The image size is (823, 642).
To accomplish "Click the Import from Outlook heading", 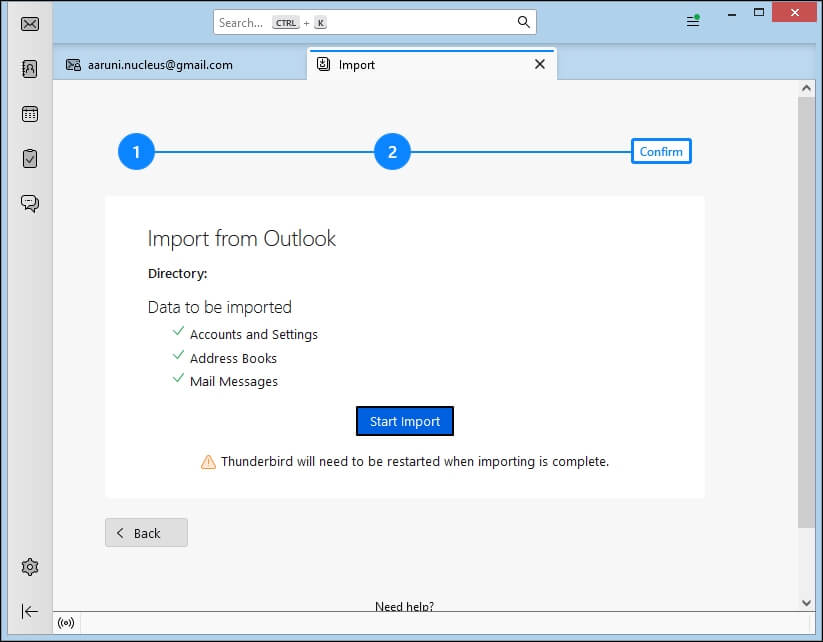I will click(x=241, y=238).
